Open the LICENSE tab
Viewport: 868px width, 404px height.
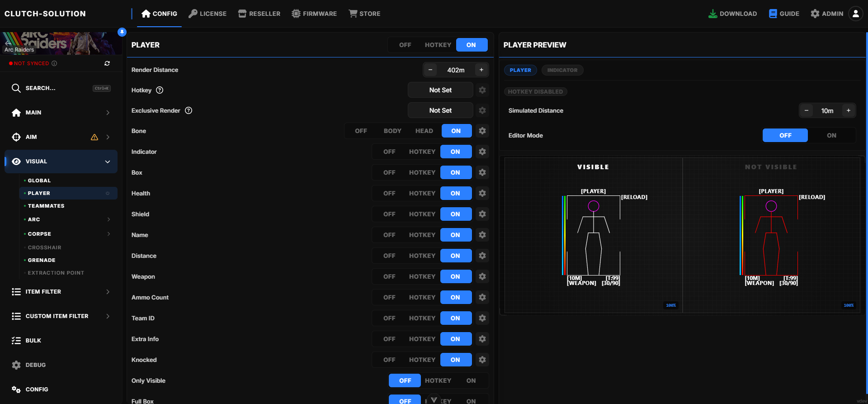tap(208, 14)
